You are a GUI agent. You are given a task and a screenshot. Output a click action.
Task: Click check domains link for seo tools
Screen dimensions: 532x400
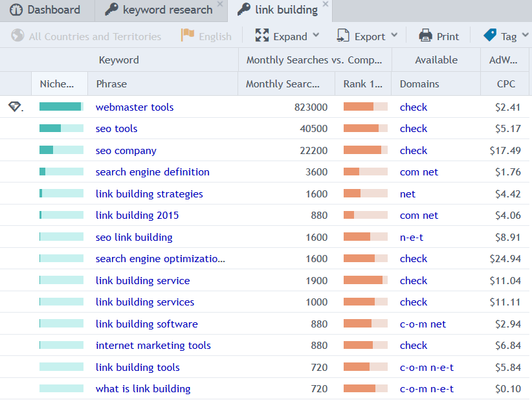[414, 129]
